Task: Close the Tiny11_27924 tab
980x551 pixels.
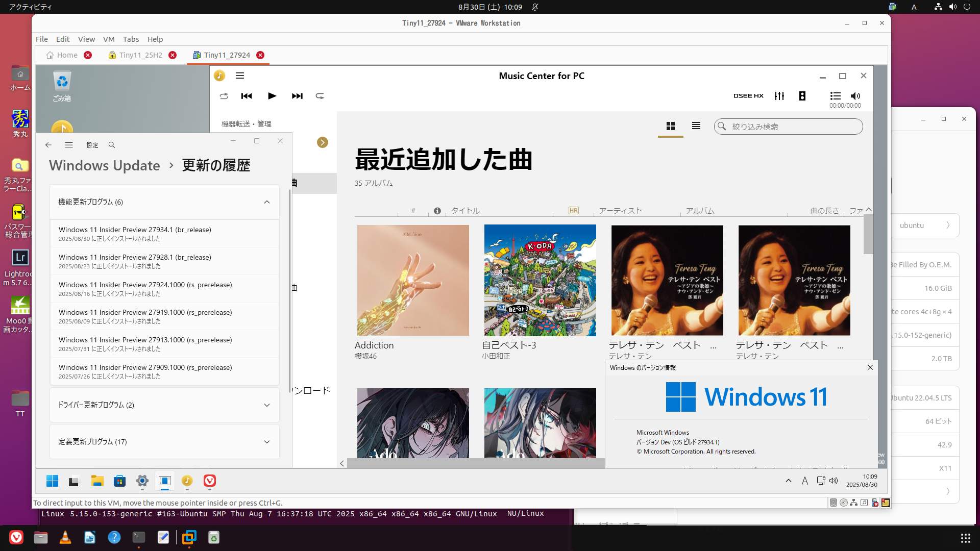Action: (260, 55)
